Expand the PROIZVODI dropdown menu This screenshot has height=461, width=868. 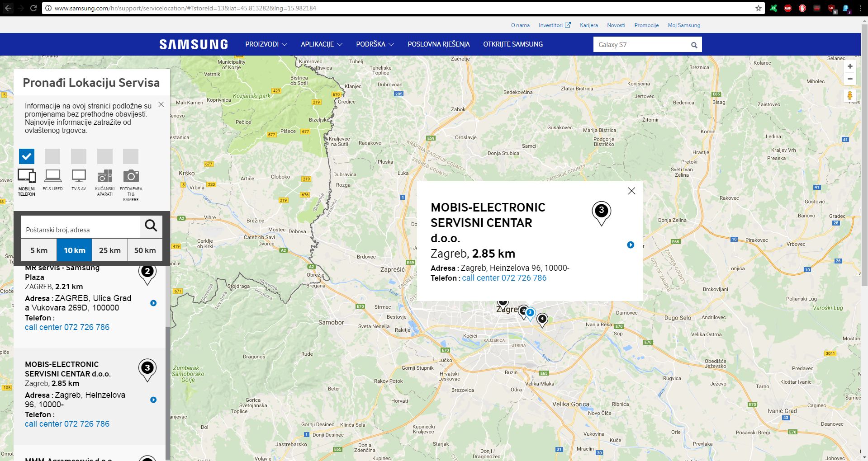pos(266,44)
